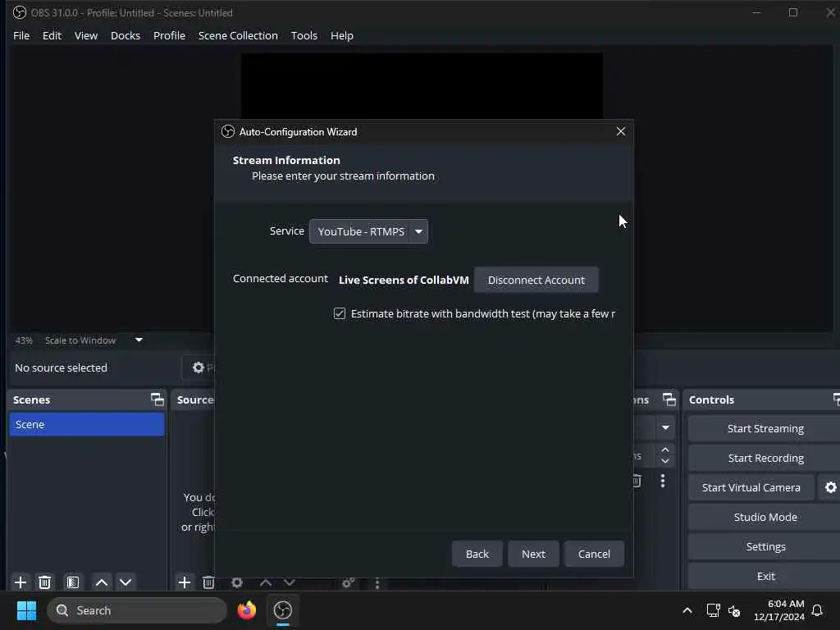Viewport: 840px width, 630px height.
Task: Increase transition duration with up stepper
Action: (x=665, y=450)
